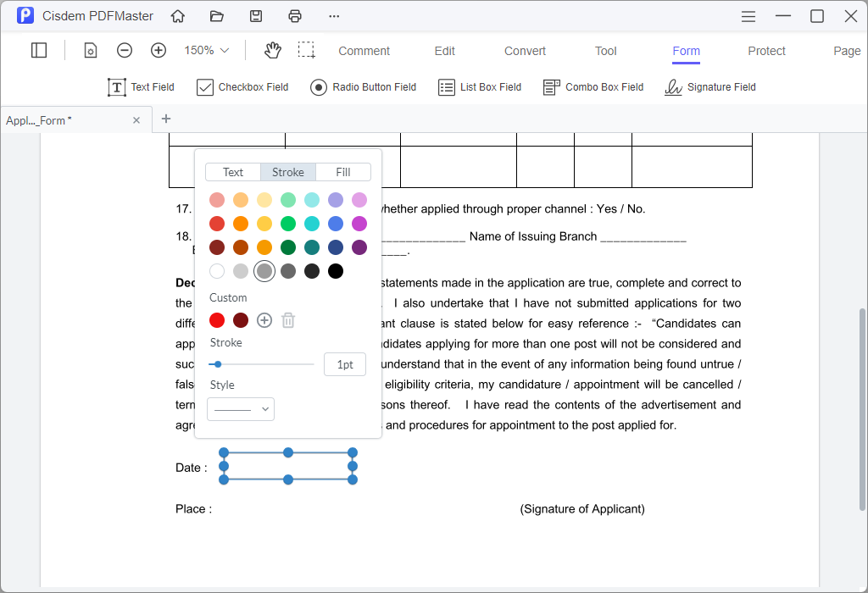Open a file with the folder icon

(x=216, y=16)
